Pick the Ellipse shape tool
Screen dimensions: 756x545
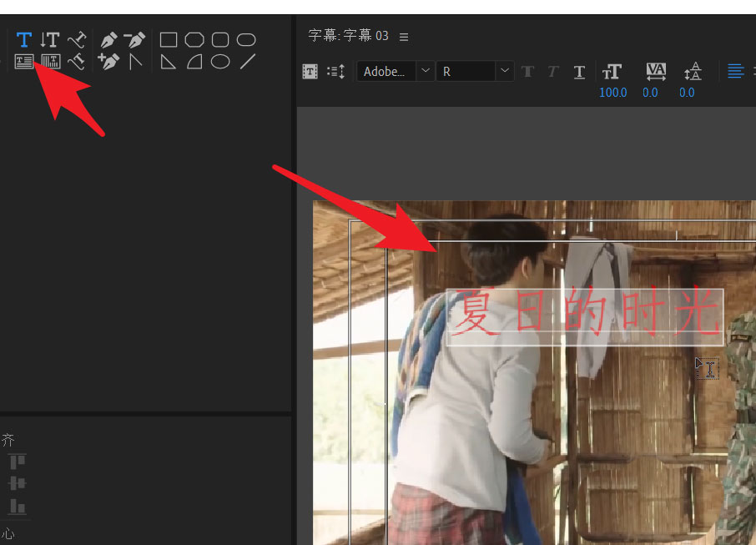tap(220, 61)
